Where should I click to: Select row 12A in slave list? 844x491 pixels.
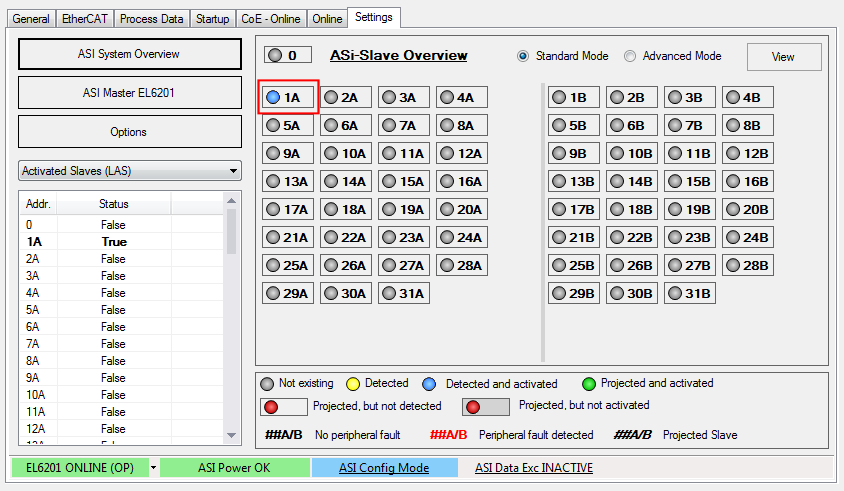tap(122, 429)
